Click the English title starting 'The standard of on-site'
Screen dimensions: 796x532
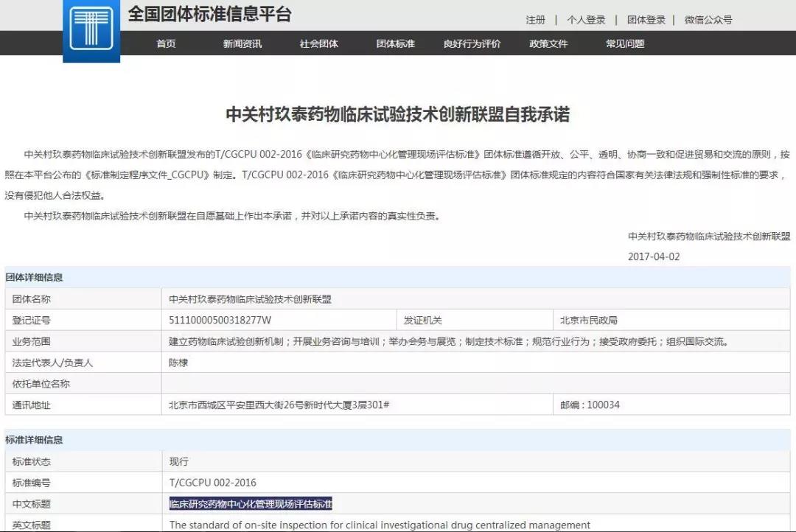pyautogui.click(x=380, y=525)
